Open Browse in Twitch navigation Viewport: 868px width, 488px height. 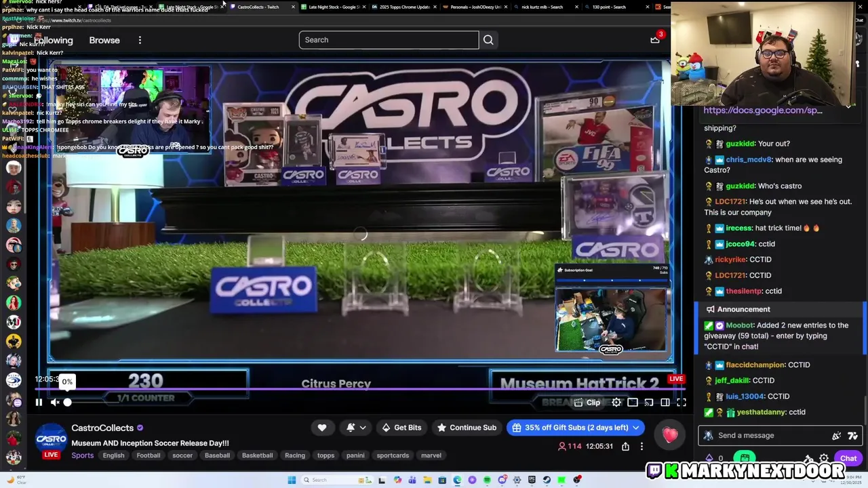tap(104, 40)
